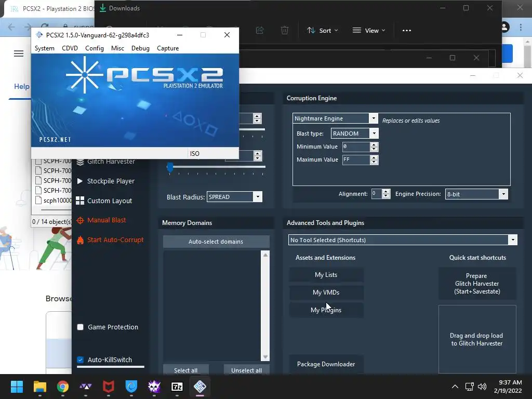Screen dimensions: 532x399
Task: Open My Plugins
Action: coord(326,310)
